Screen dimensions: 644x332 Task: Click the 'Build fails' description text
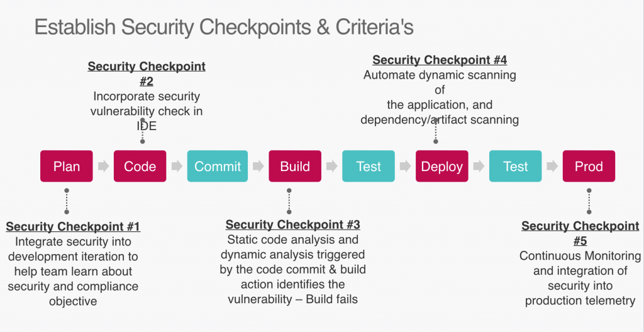pos(331,299)
